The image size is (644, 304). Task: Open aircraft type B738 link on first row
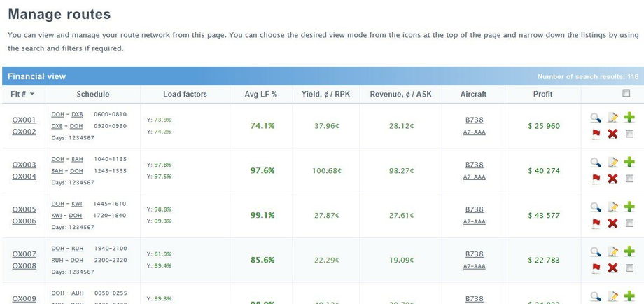point(474,120)
